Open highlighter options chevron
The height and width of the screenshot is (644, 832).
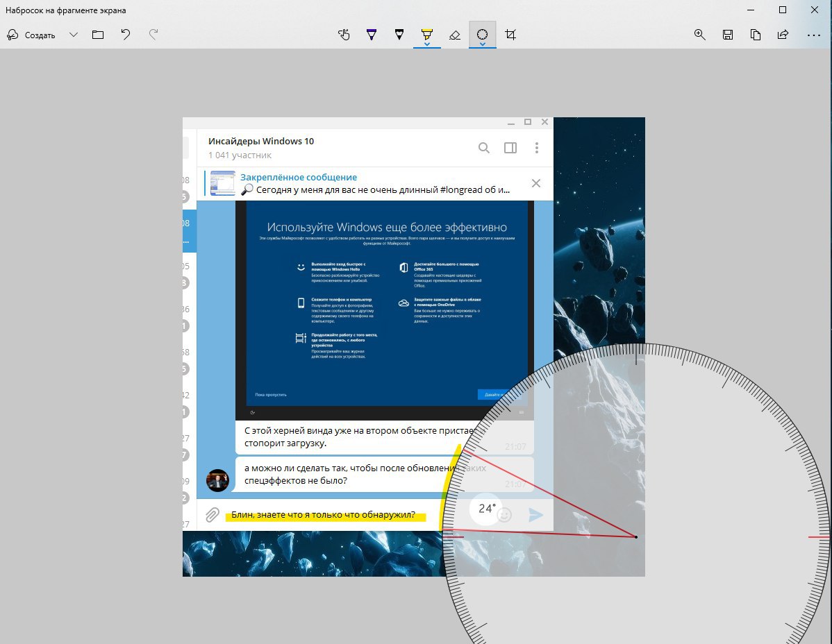[426, 44]
